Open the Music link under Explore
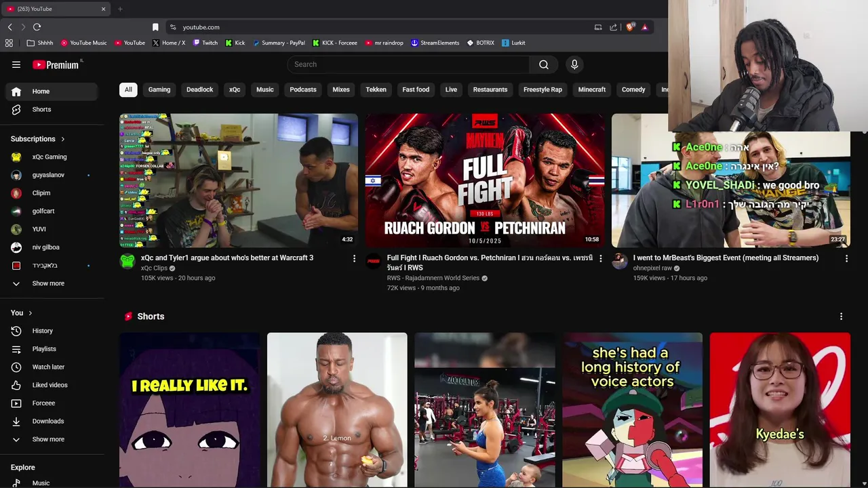The width and height of the screenshot is (868, 488). tap(52, 483)
